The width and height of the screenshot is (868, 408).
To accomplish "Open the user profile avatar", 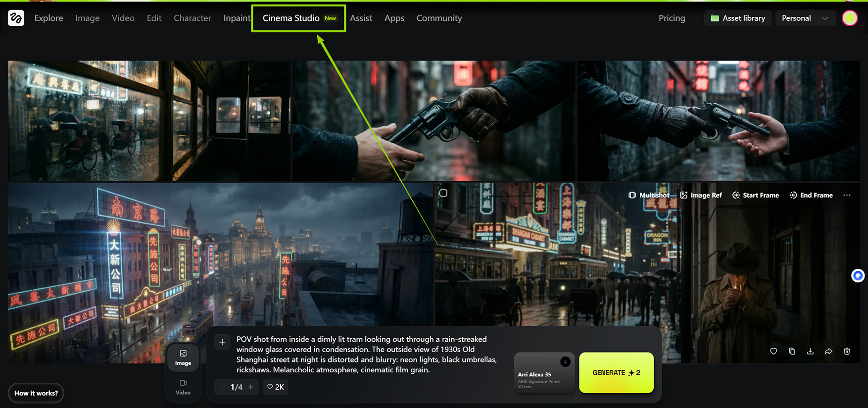I will tap(850, 18).
